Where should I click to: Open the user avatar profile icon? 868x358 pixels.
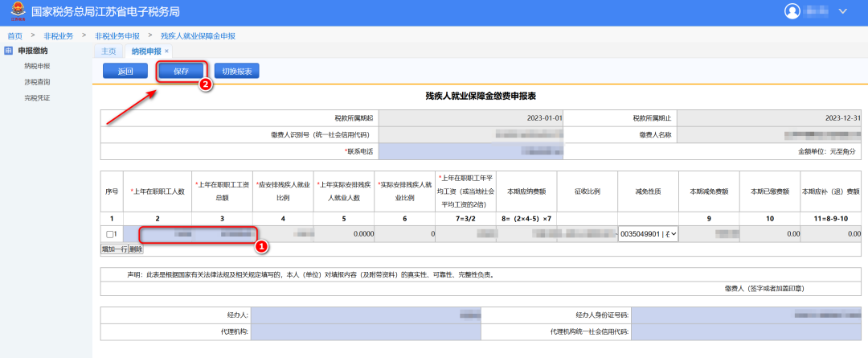click(792, 10)
